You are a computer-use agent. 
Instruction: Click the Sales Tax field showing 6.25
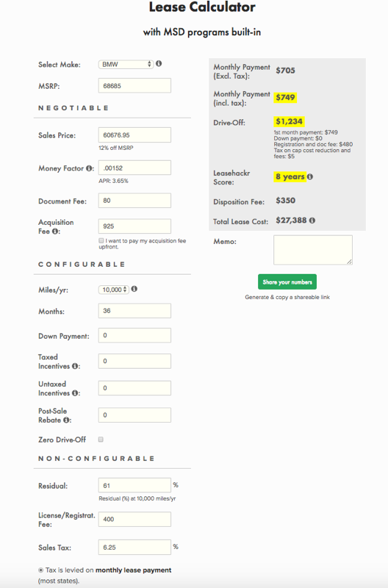(134, 548)
